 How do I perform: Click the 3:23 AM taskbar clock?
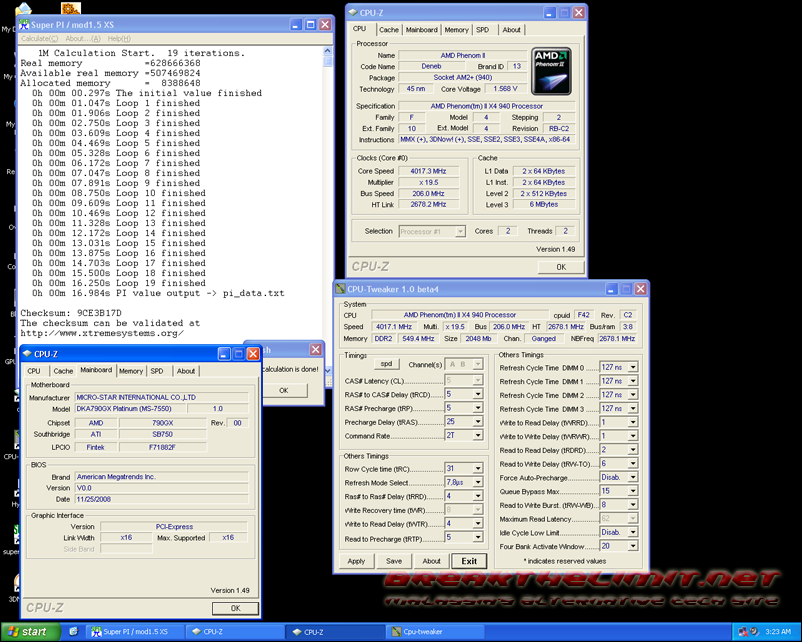(x=778, y=632)
